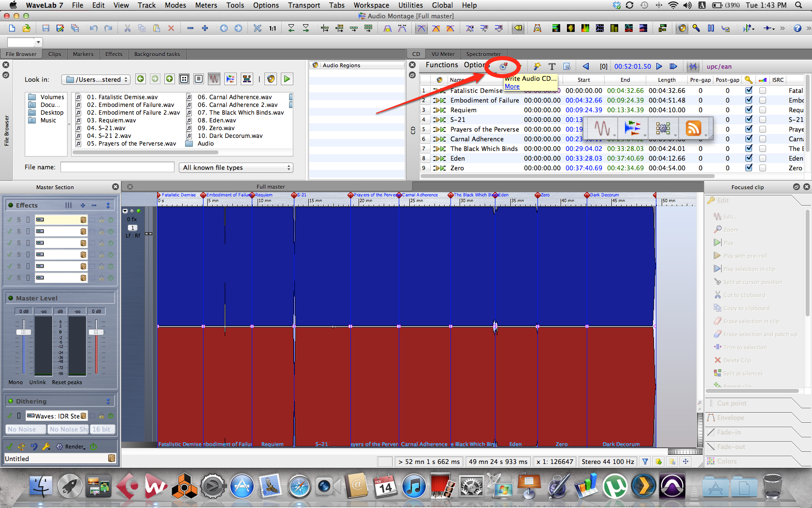This screenshot has width=812, height=508.
Task: Open iTunes from the Dock
Action: coord(414,486)
